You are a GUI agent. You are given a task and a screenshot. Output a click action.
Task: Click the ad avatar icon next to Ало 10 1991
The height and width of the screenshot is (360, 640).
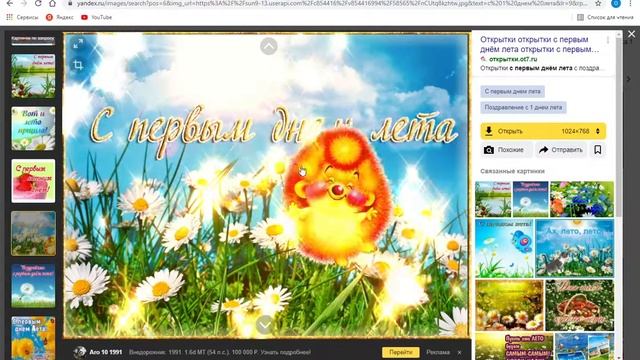point(80,352)
